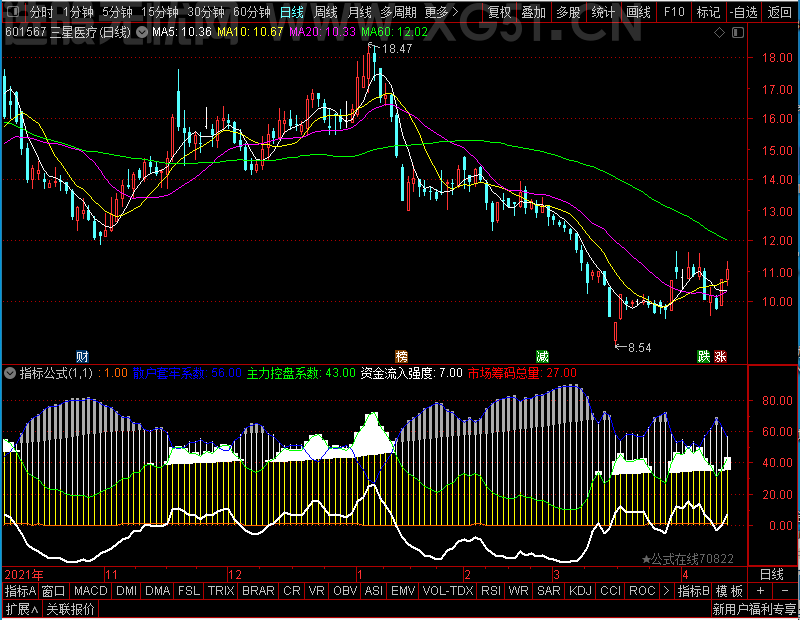Image resolution: width=800 pixels, height=620 pixels.
Task: Activate the 画线 drawing tool
Action: [x=638, y=12]
